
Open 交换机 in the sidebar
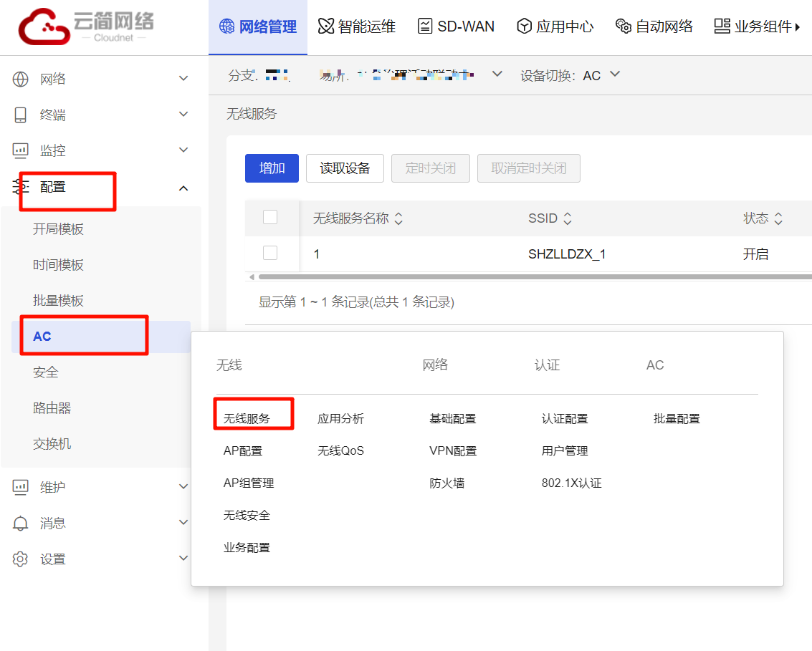click(x=52, y=444)
